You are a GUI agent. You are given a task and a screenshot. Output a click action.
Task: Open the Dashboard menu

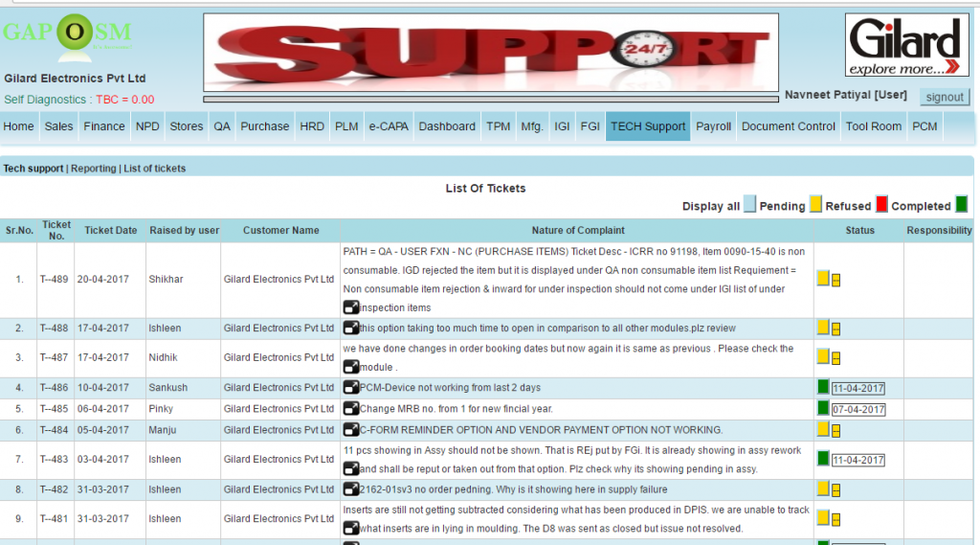[x=447, y=126]
